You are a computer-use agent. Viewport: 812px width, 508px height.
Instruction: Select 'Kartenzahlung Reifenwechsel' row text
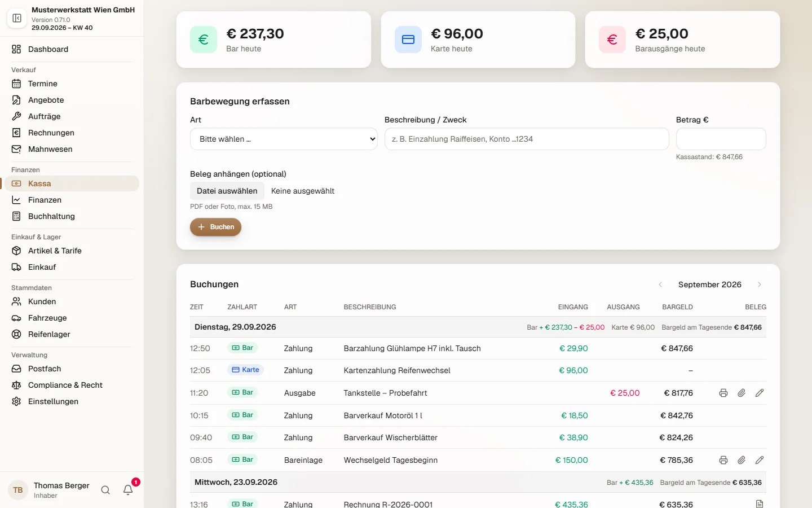coord(397,370)
